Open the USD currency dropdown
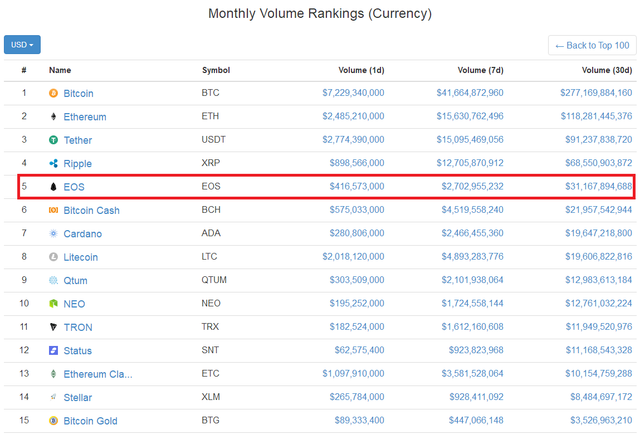Screen dimensions: 640x434 pos(22,45)
